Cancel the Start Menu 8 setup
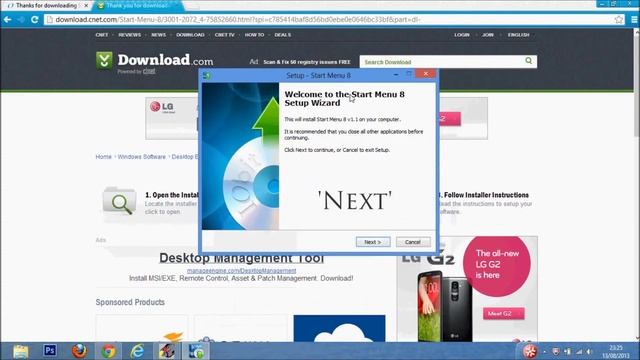This screenshot has height=360, width=640. click(x=413, y=242)
